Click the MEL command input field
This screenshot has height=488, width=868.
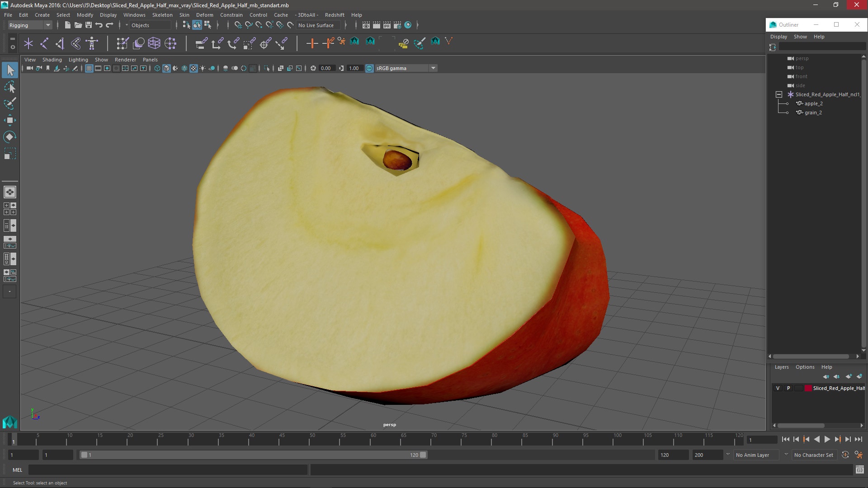coord(168,470)
